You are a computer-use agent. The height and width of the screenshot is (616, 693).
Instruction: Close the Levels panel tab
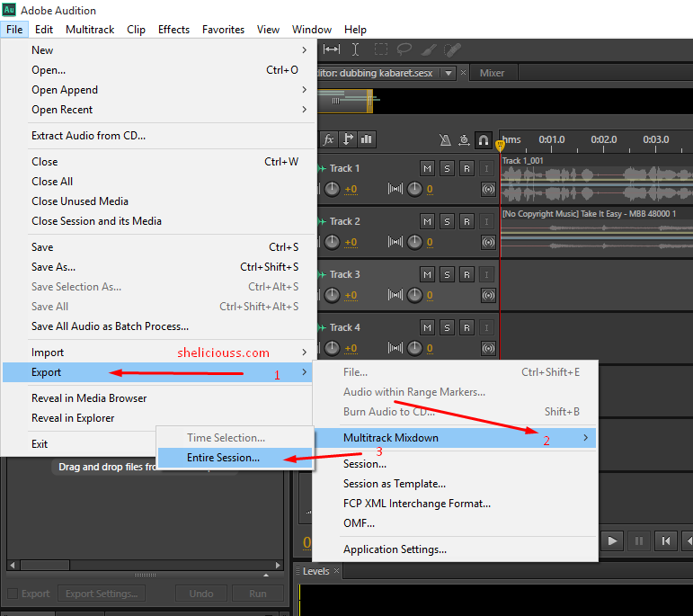(336, 571)
